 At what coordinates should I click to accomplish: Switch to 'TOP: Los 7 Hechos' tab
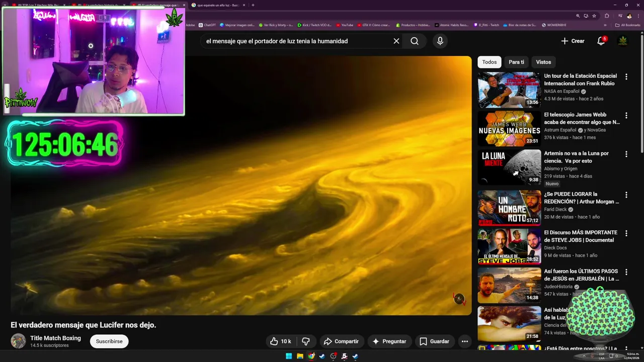point(38,5)
